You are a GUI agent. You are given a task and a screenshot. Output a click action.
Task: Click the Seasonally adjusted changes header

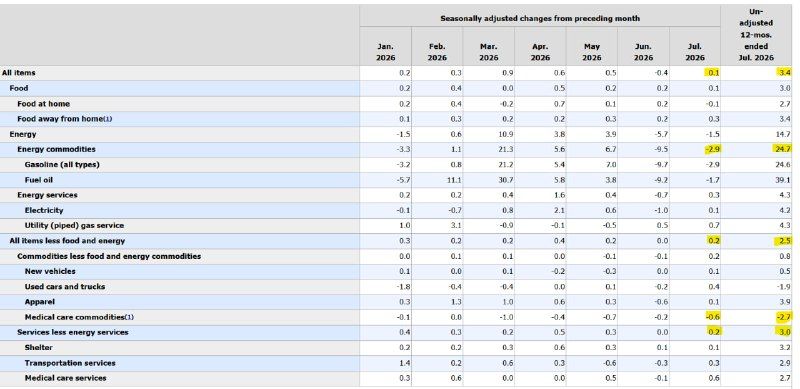(x=540, y=18)
